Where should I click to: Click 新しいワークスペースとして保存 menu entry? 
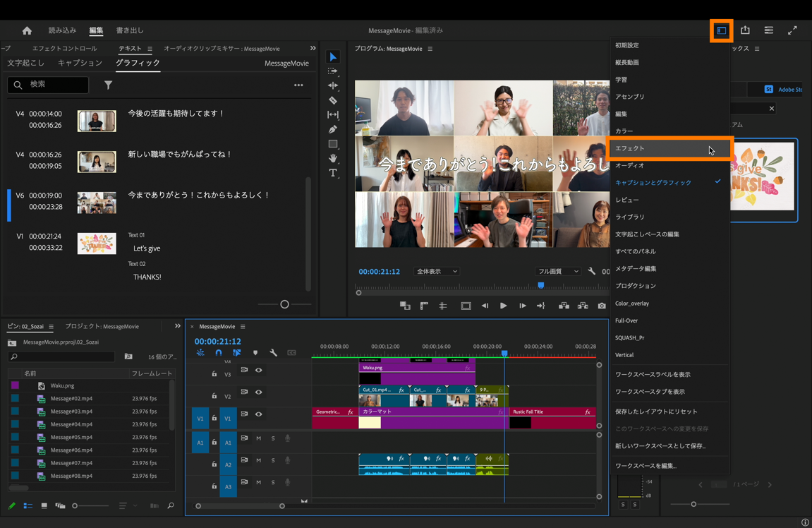[660, 446]
